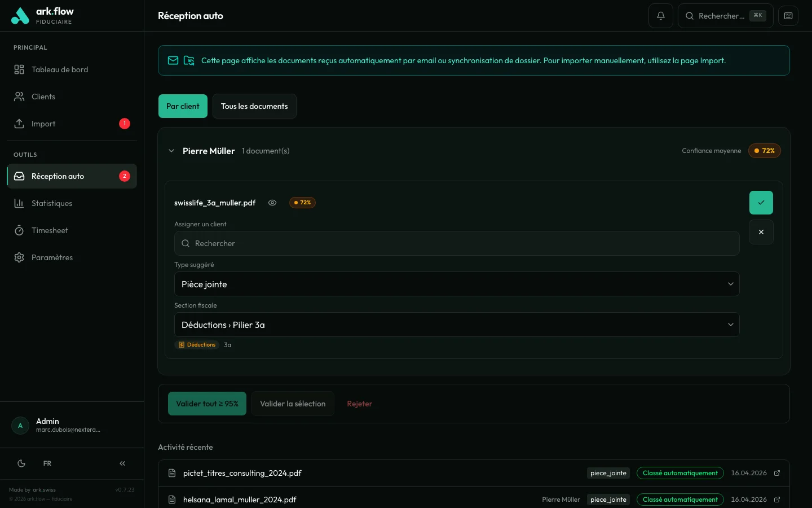
Task: Open Statistiques in the sidebar
Action: pyautogui.click(x=52, y=203)
